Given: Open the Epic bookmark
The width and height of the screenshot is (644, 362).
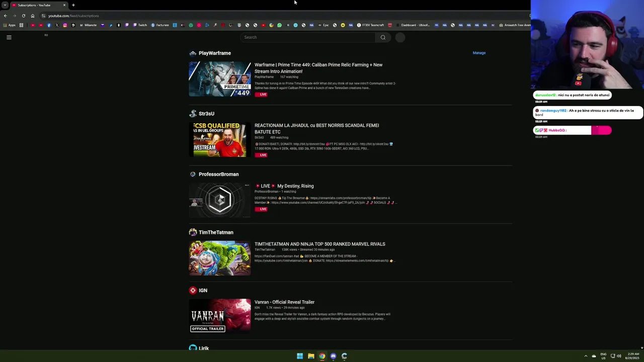Looking at the screenshot, I should [x=324, y=25].
